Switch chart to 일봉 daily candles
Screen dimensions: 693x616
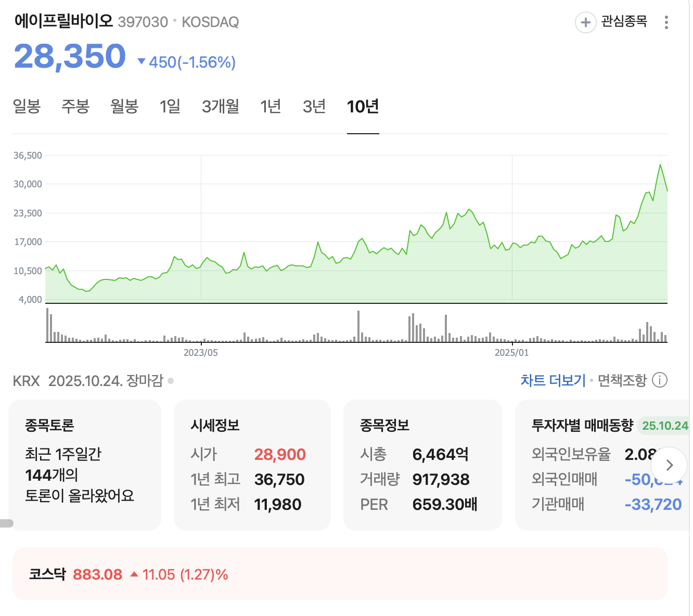pos(27,107)
